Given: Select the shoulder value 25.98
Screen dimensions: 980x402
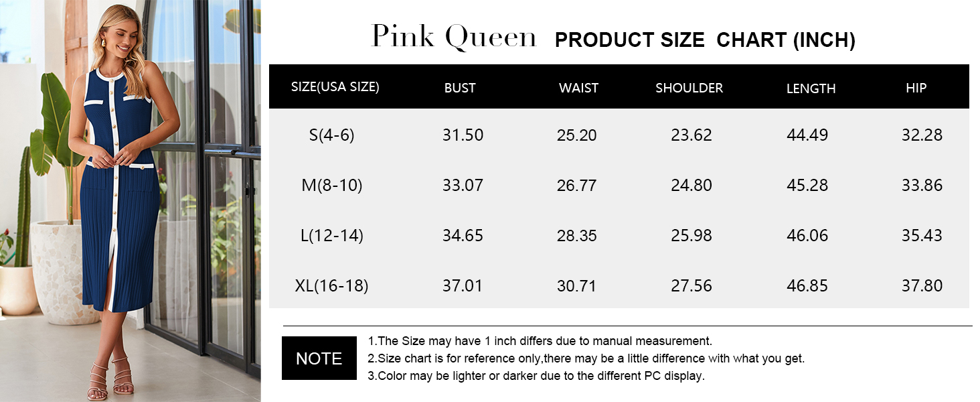Looking at the screenshot, I should point(691,235).
